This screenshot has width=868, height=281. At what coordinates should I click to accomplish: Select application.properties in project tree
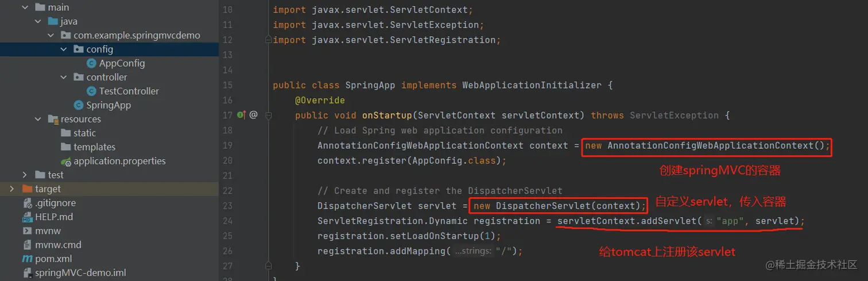119,161
